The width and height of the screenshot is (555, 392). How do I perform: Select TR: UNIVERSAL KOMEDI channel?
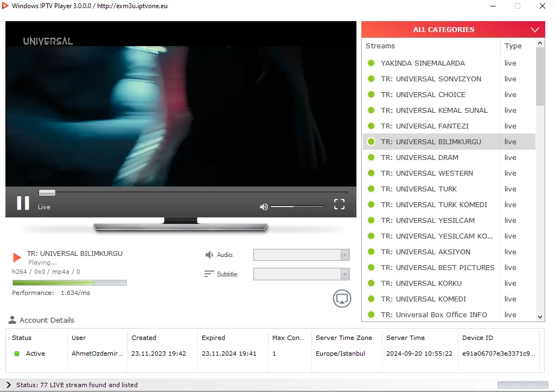tap(449, 299)
